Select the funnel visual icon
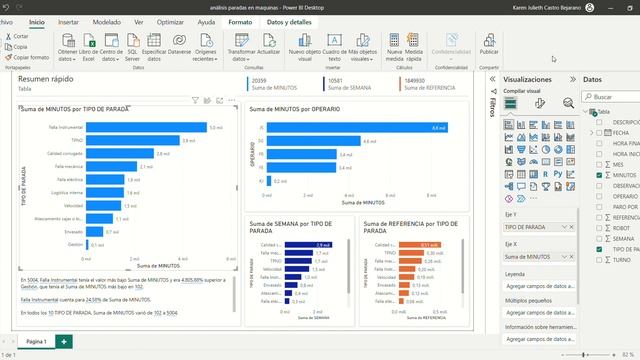The height and width of the screenshot is (360, 640). pos(521,150)
